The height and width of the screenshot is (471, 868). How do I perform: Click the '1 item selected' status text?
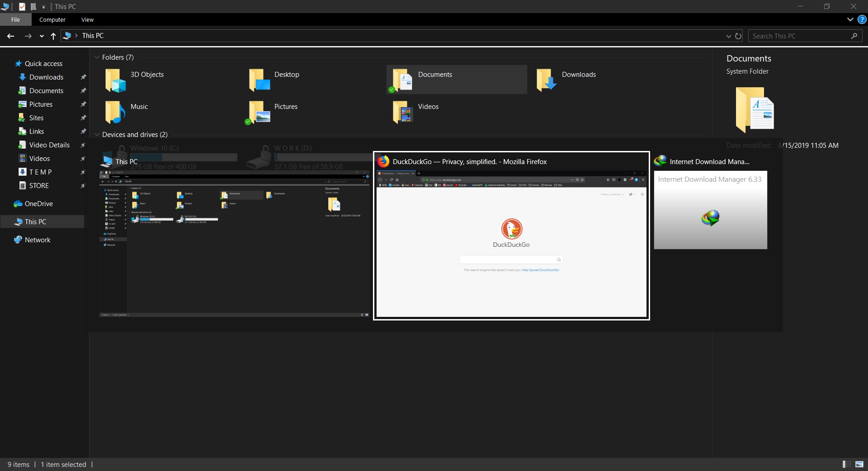pyautogui.click(x=63, y=465)
